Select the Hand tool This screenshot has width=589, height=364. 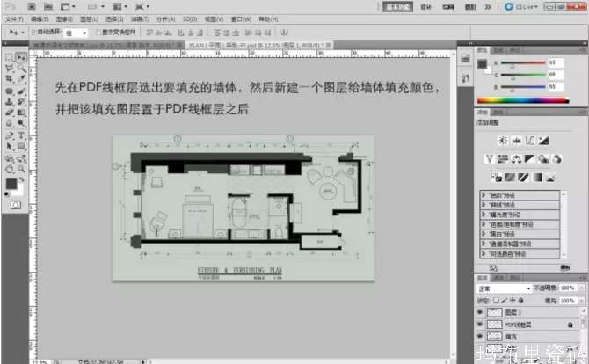9,169
